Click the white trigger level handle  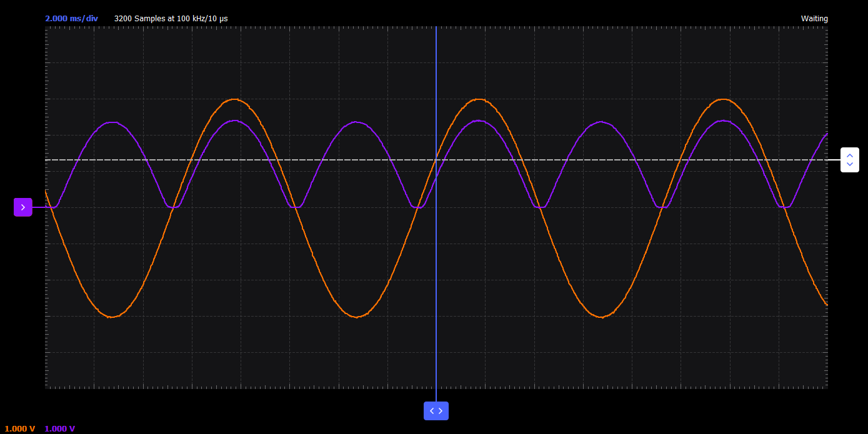coord(850,160)
